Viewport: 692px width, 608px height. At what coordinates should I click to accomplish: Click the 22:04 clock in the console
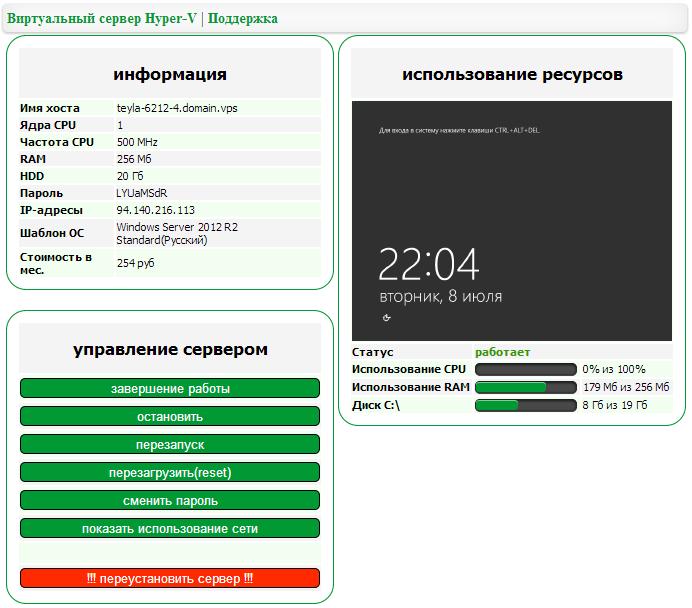tap(429, 264)
